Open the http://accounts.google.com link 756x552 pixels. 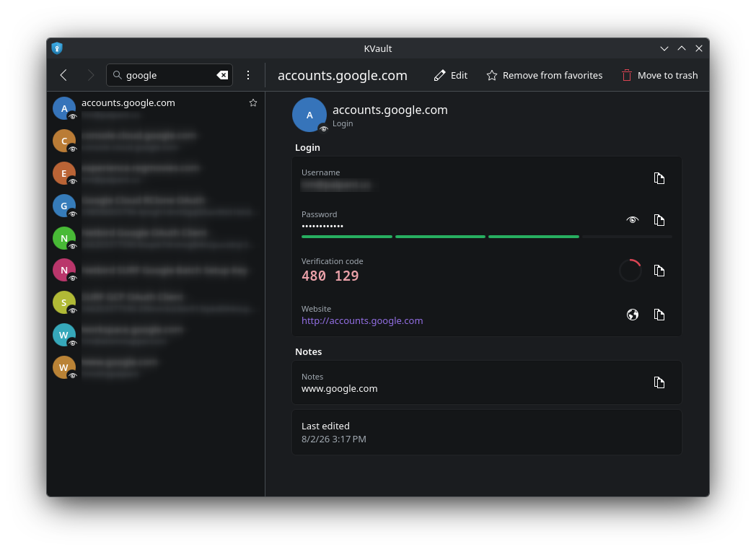[x=362, y=320]
